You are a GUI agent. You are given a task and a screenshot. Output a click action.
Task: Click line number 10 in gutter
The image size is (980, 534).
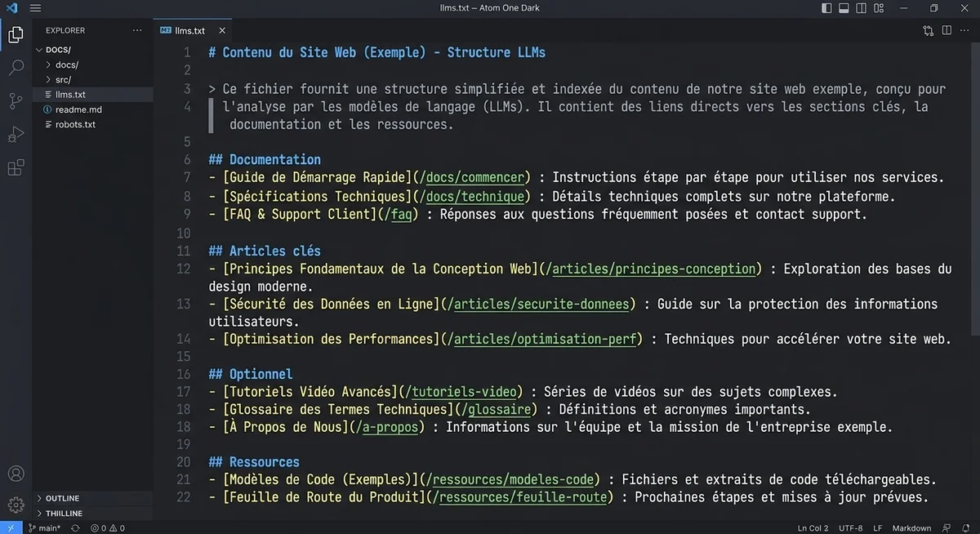click(183, 234)
